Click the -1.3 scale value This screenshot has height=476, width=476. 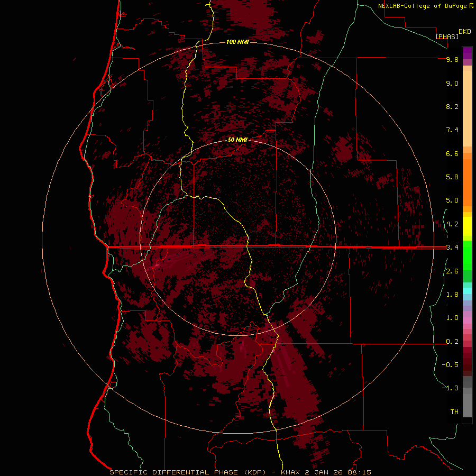pos(450,388)
